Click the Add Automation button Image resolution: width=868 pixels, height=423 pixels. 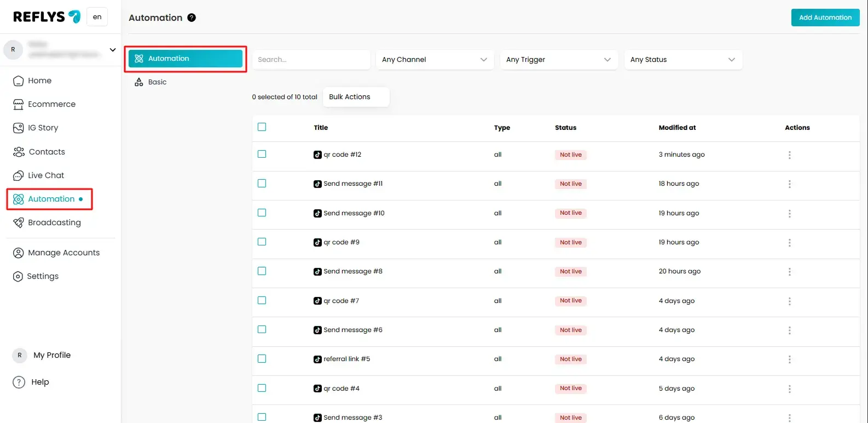[825, 18]
